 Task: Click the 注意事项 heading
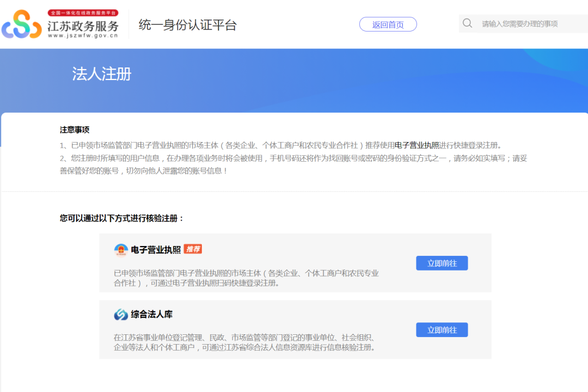(75, 130)
